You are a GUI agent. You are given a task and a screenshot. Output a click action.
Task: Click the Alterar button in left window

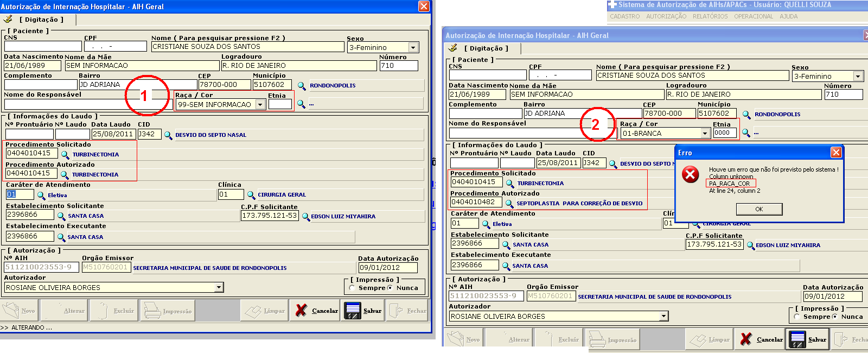click(64, 311)
